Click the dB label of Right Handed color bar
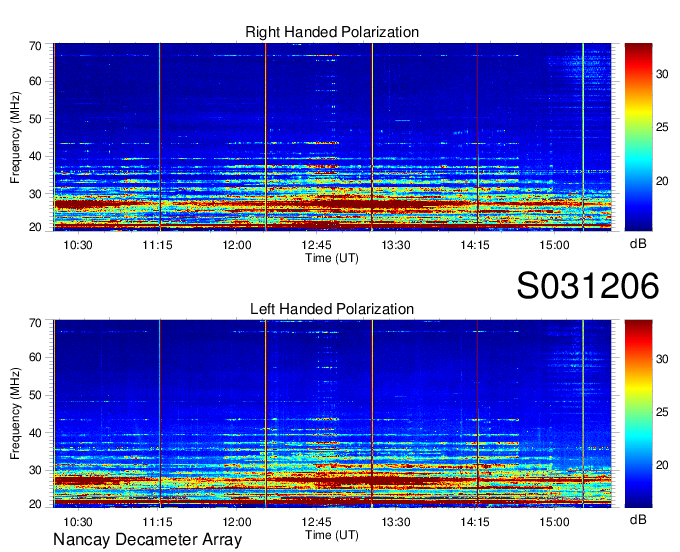680x552 pixels. [638, 244]
